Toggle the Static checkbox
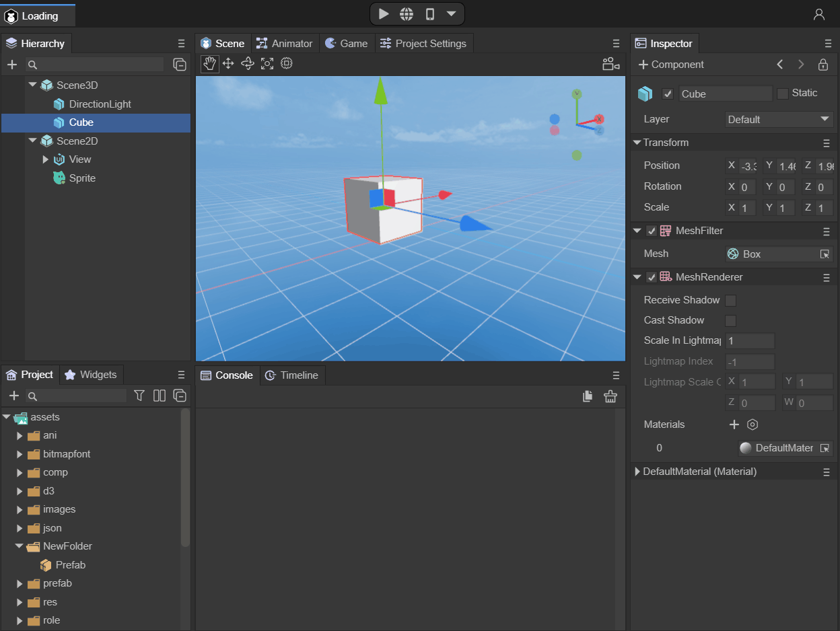The height and width of the screenshot is (631, 840). coord(782,94)
